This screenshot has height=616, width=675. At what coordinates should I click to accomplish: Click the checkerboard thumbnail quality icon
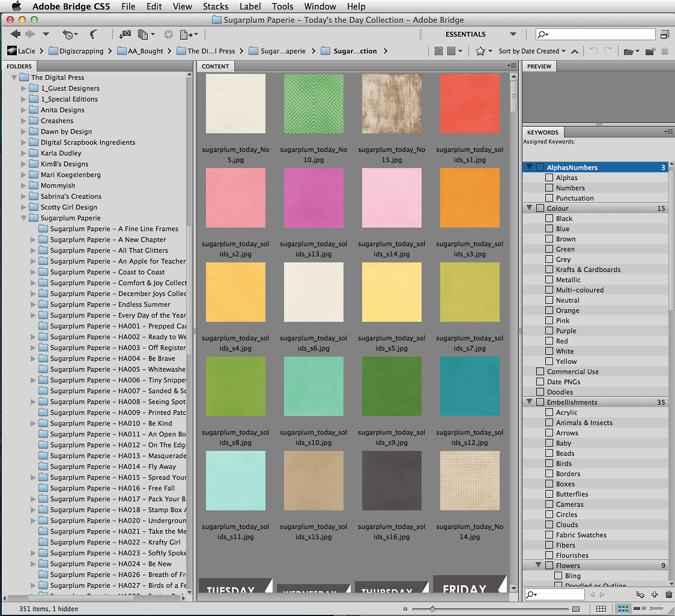(438, 51)
